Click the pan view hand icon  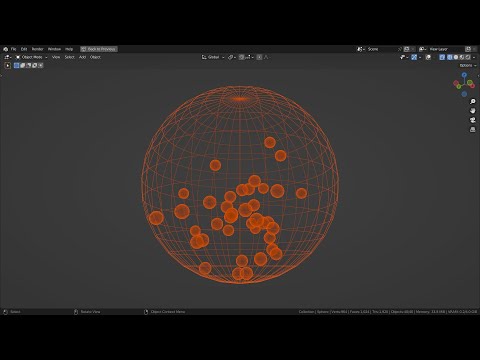pyautogui.click(x=472, y=110)
